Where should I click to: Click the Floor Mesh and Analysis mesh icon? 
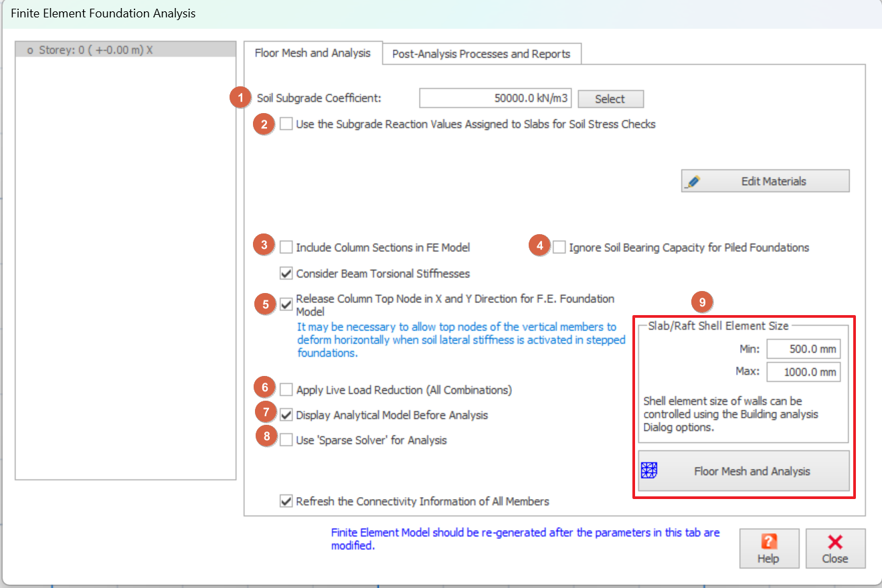click(x=649, y=471)
